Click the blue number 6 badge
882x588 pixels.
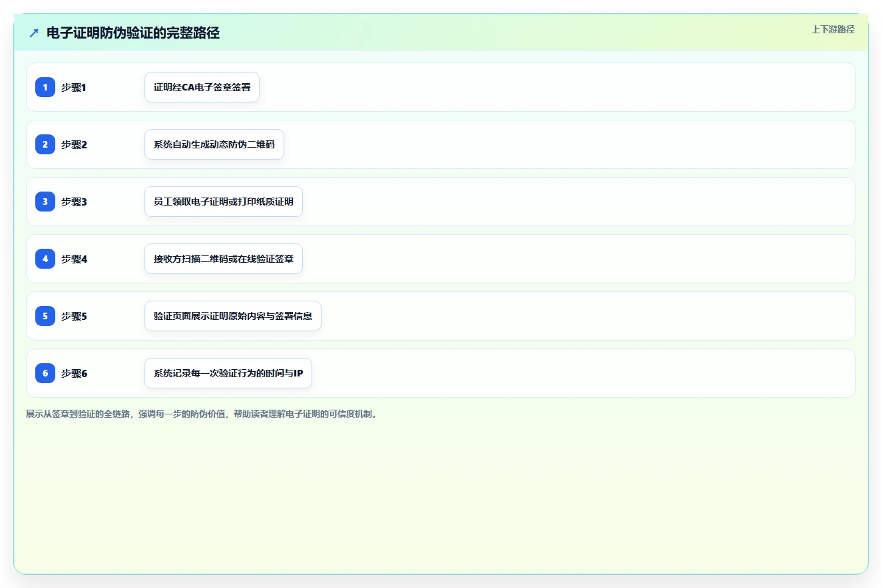tap(45, 373)
